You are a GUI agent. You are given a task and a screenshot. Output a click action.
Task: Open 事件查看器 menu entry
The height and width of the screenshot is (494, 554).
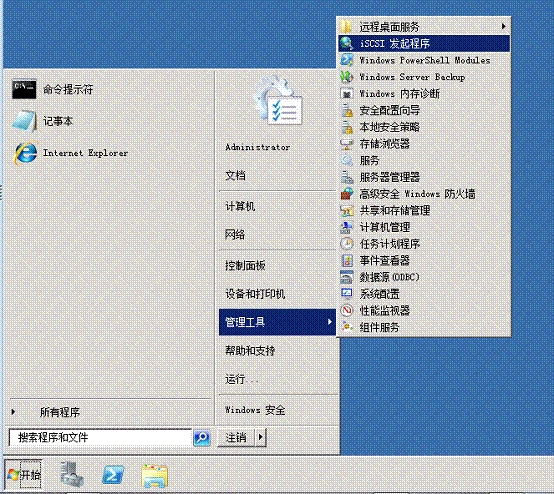(424, 261)
